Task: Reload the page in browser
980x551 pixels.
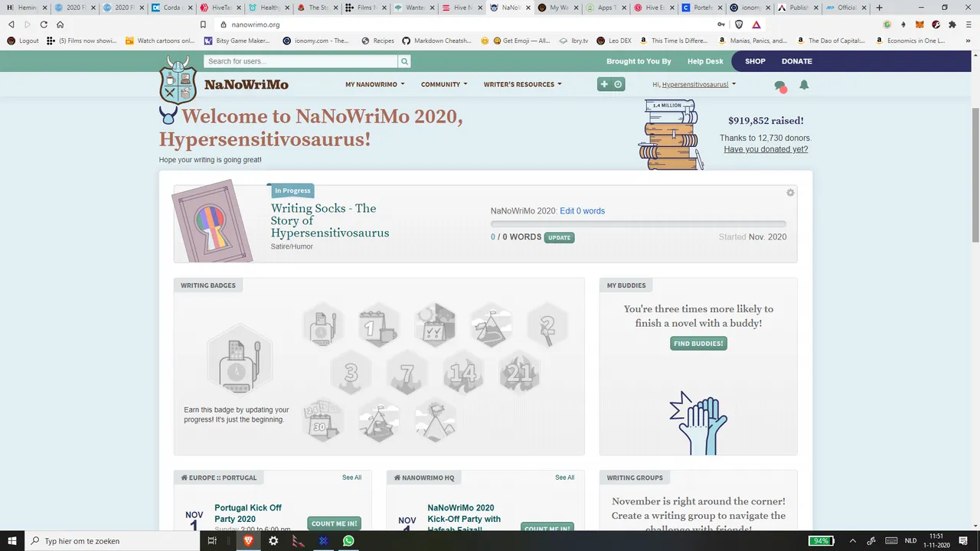Action: pos(44,24)
